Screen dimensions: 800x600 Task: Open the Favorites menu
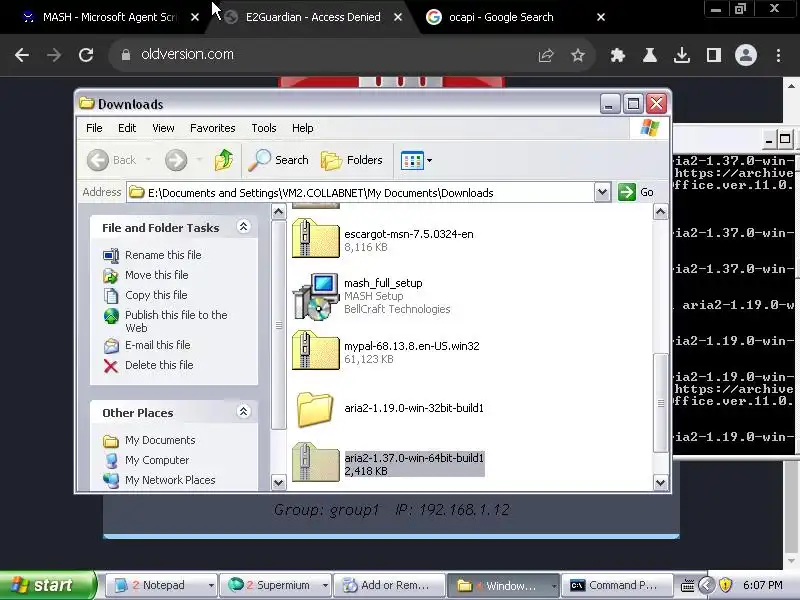213,128
